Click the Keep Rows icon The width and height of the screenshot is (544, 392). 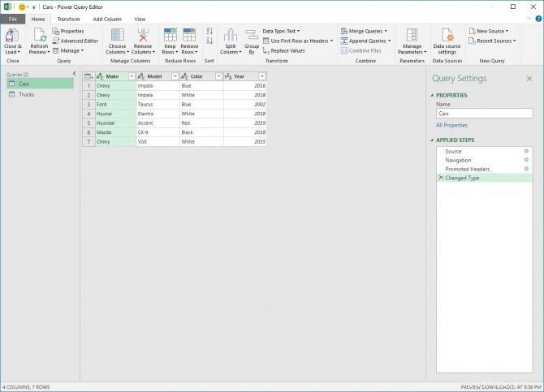(170, 35)
